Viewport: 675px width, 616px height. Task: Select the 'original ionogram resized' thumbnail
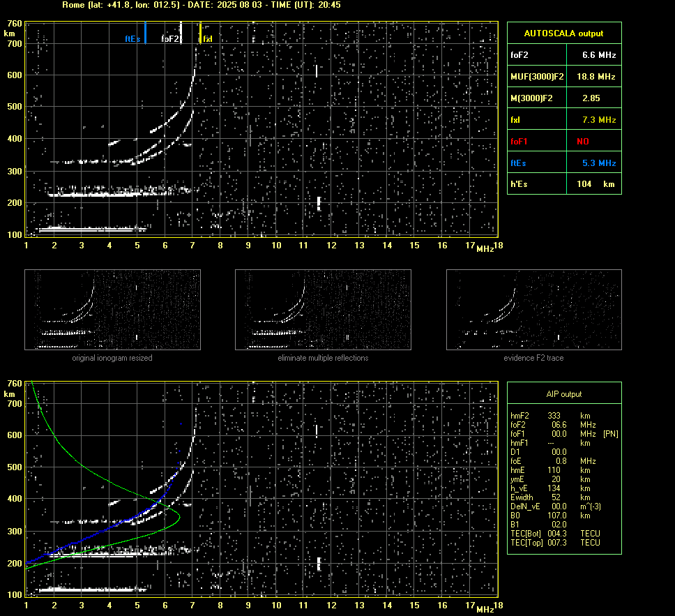(112, 310)
